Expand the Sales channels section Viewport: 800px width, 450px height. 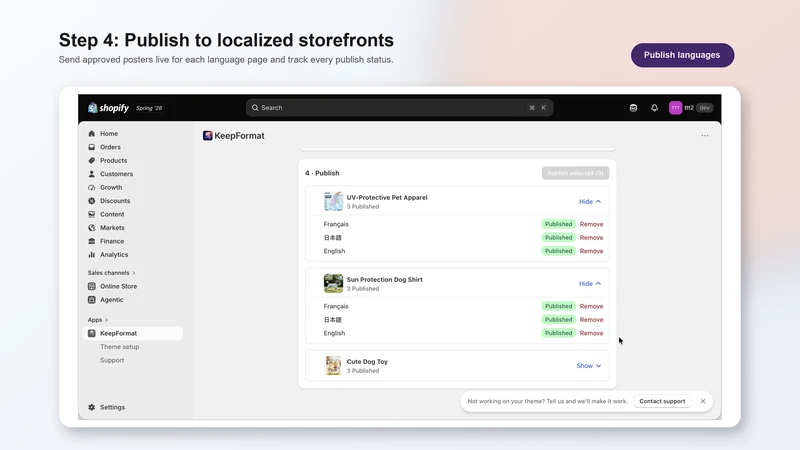point(111,273)
